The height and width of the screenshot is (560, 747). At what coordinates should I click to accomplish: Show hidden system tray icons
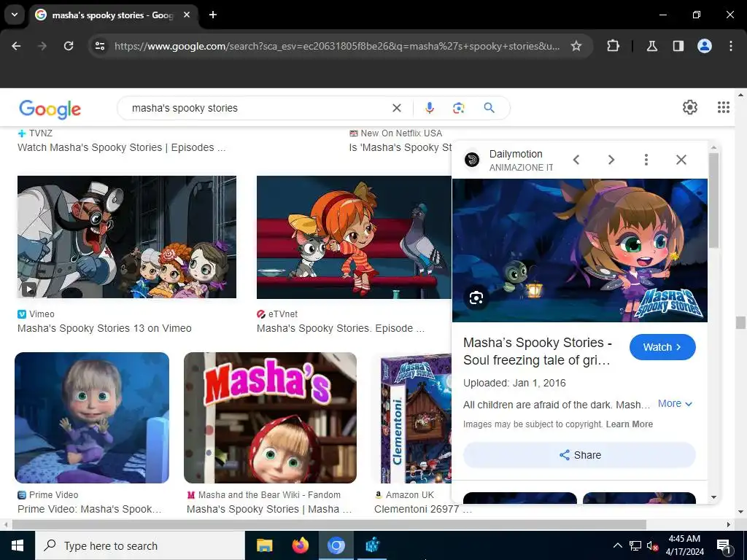click(x=617, y=545)
